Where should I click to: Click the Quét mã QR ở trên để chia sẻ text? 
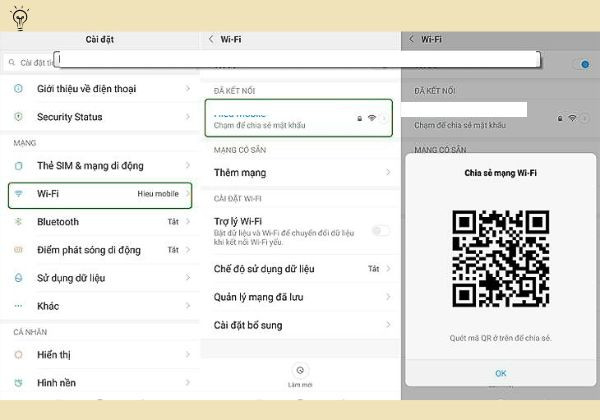click(501, 338)
